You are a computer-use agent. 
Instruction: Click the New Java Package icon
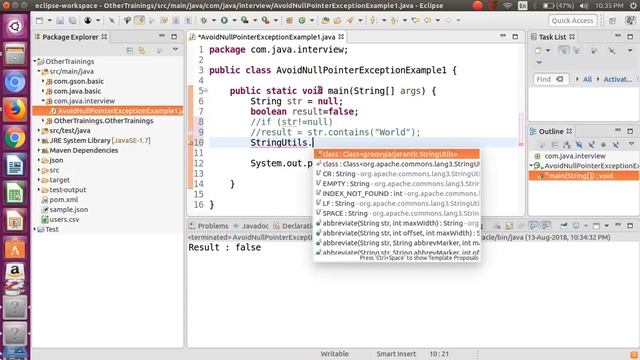point(289,20)
